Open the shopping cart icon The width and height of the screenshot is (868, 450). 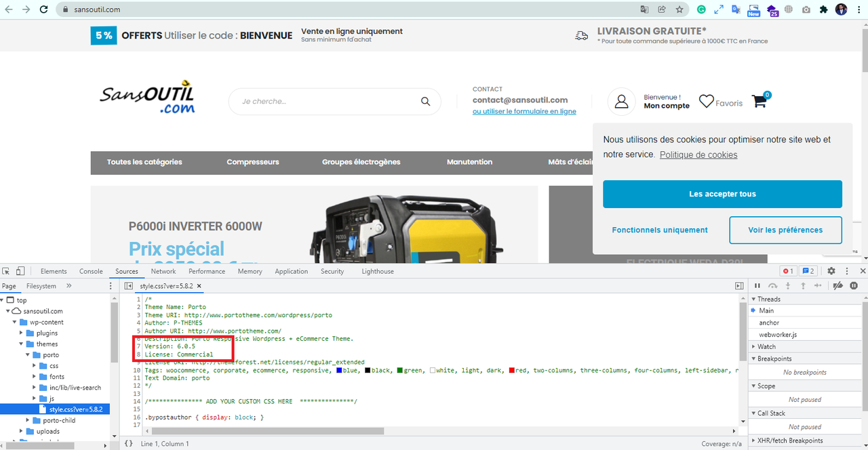[759, 102]
